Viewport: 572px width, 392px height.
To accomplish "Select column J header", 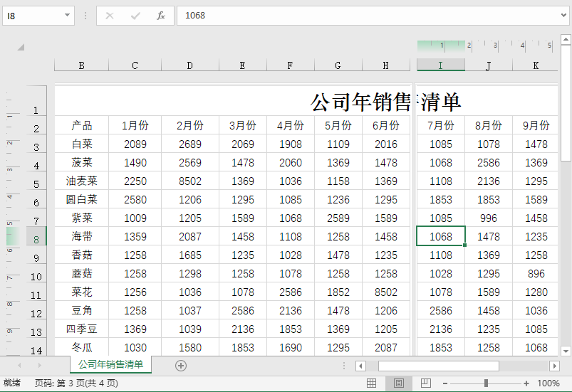I will pos(489,65).
